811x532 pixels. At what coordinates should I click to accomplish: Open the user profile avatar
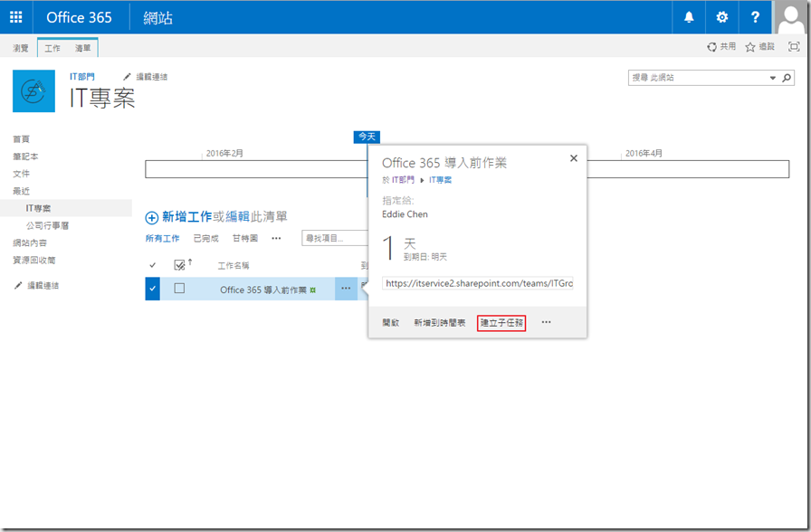[792, 17]
